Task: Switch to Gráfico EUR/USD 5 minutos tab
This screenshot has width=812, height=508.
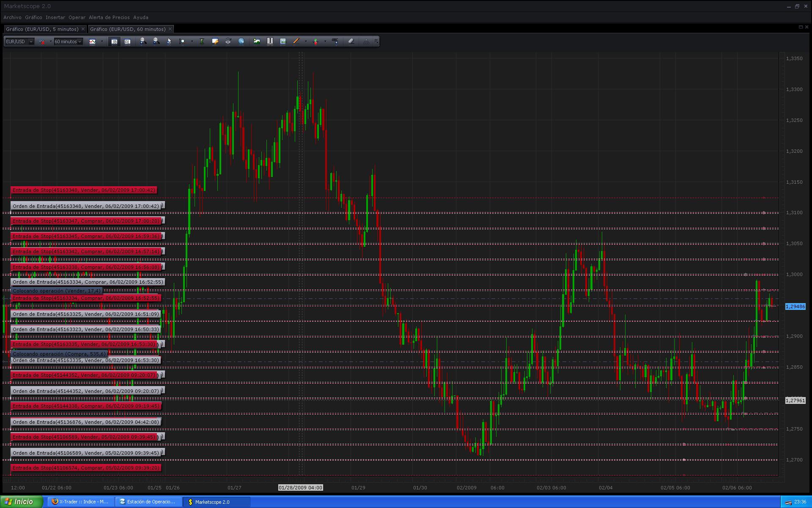Action: pyautogui.click(x=42, y=29)
